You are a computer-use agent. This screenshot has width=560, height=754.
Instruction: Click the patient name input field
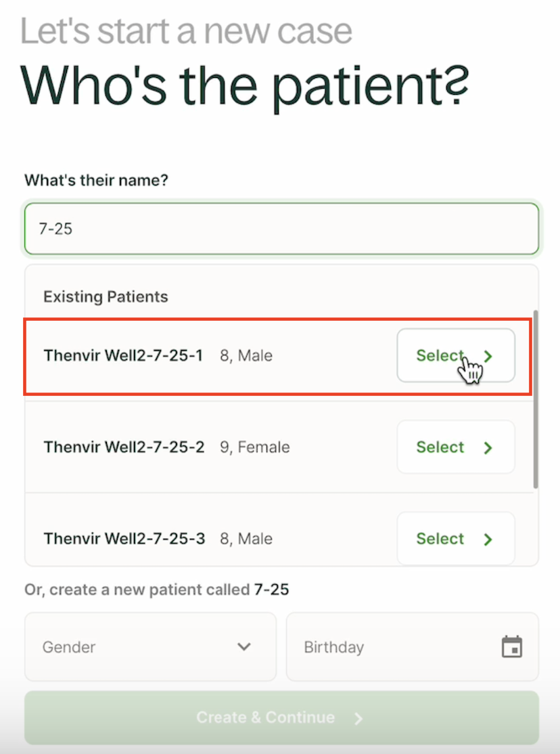tap(281, 229)
